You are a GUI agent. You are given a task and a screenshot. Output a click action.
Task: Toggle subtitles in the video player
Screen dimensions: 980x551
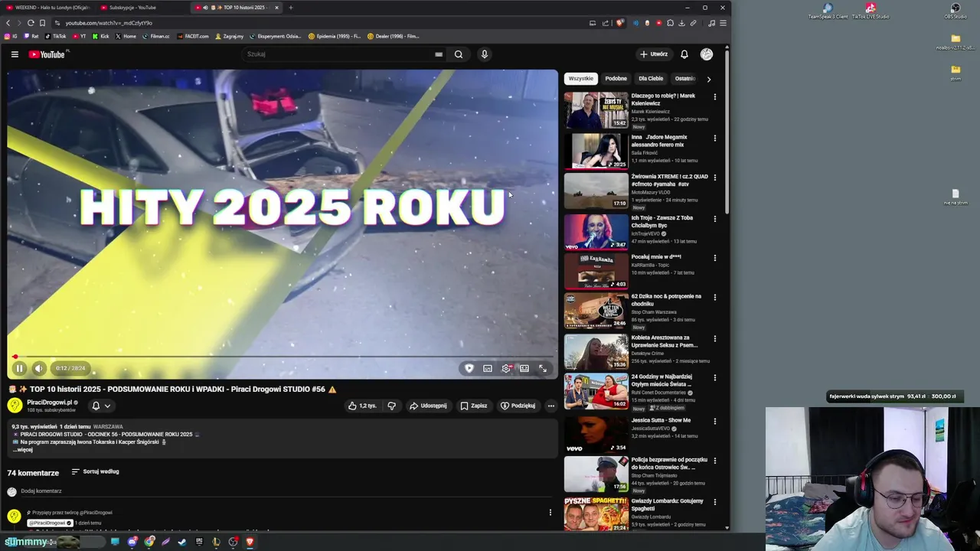pos(488,368)
